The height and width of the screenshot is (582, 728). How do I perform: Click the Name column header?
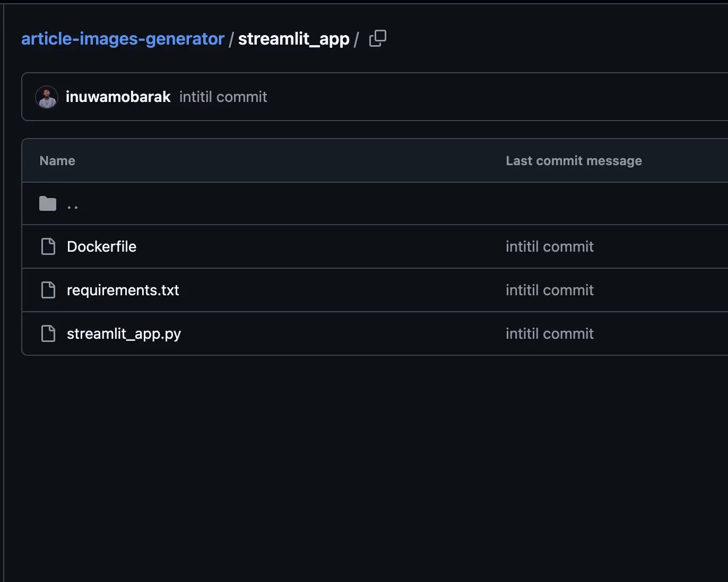[57, 160]
